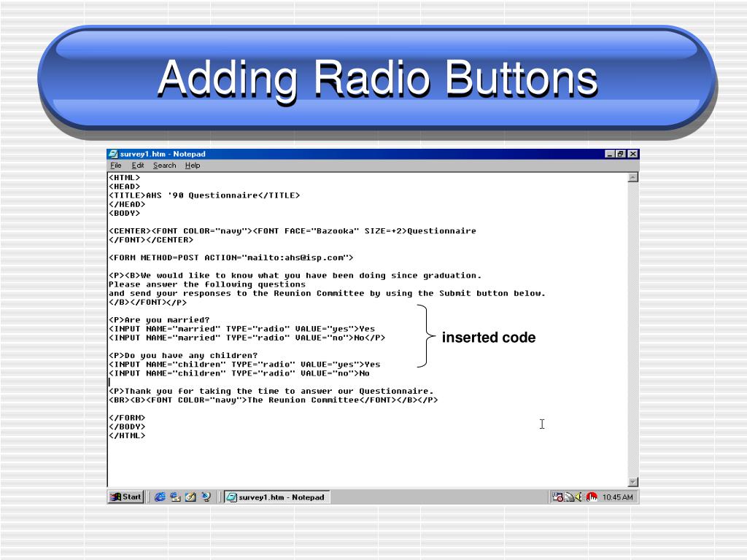Click the scroll down arrow in Notepad
The image size is (747, 560).
coord(632,481)
